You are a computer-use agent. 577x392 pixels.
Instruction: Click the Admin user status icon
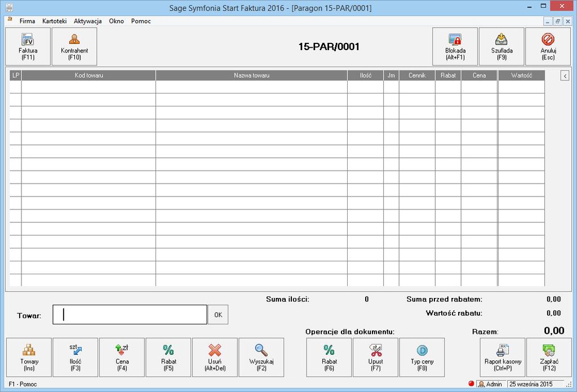click(481, 384)
